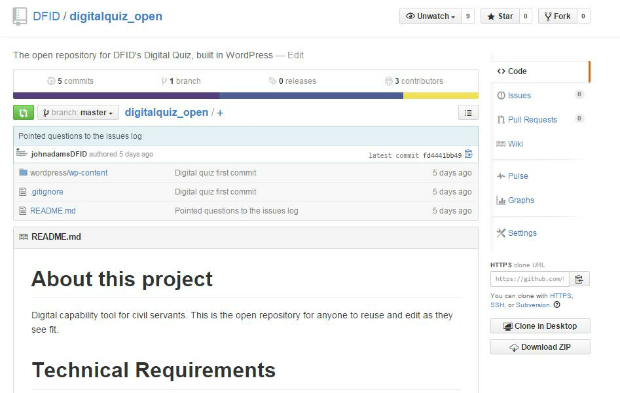
Task: Open the latest commit fd4441bb49 hash
Action: [x=442, y=155]
